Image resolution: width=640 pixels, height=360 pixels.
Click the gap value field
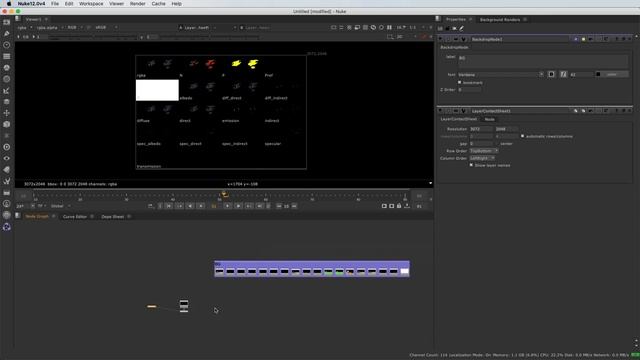click(480, 144)
